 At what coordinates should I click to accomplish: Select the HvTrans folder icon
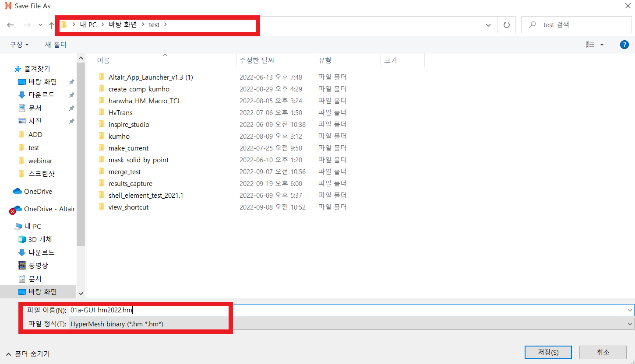(102, 112)
